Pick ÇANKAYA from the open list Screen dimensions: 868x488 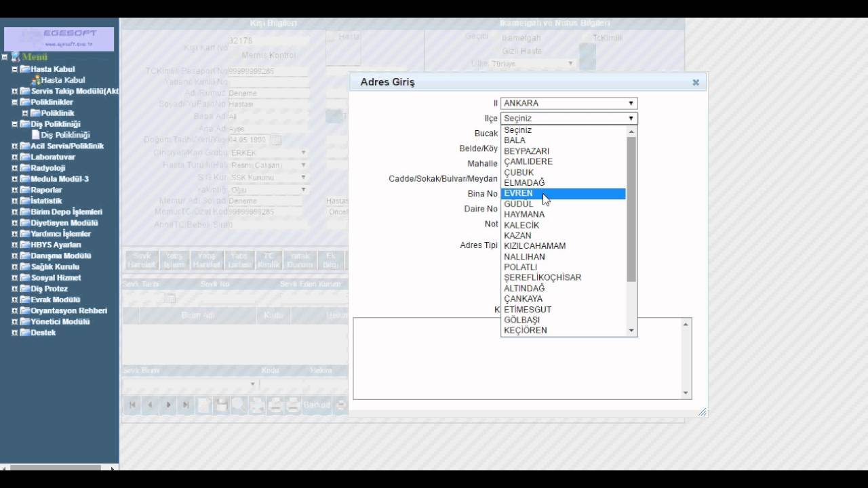pyautogui.click(x=563, y=299)
